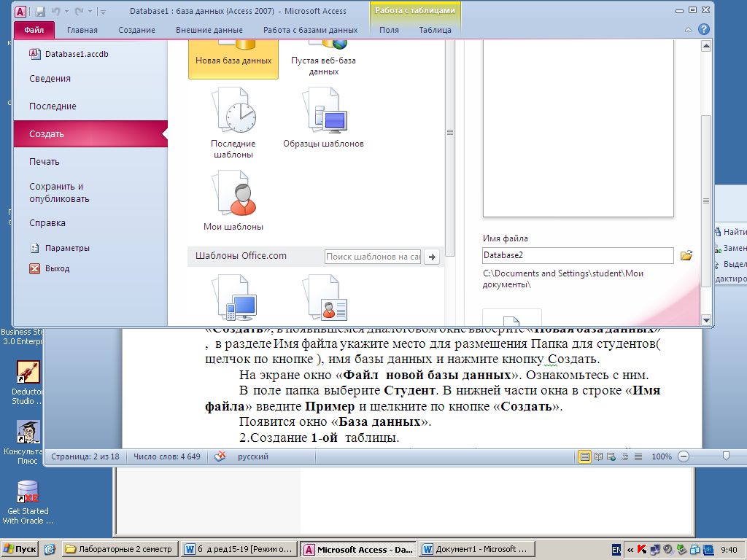Click the Консультант Плюс desktop icon
The width and height of the screenshot is (747, 560).
point(27,443)
